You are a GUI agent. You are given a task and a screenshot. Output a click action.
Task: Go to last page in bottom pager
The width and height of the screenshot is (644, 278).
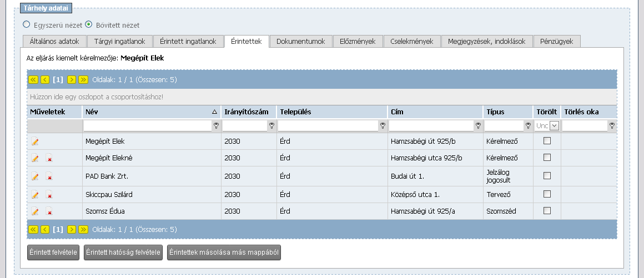(x=83, y=230)
